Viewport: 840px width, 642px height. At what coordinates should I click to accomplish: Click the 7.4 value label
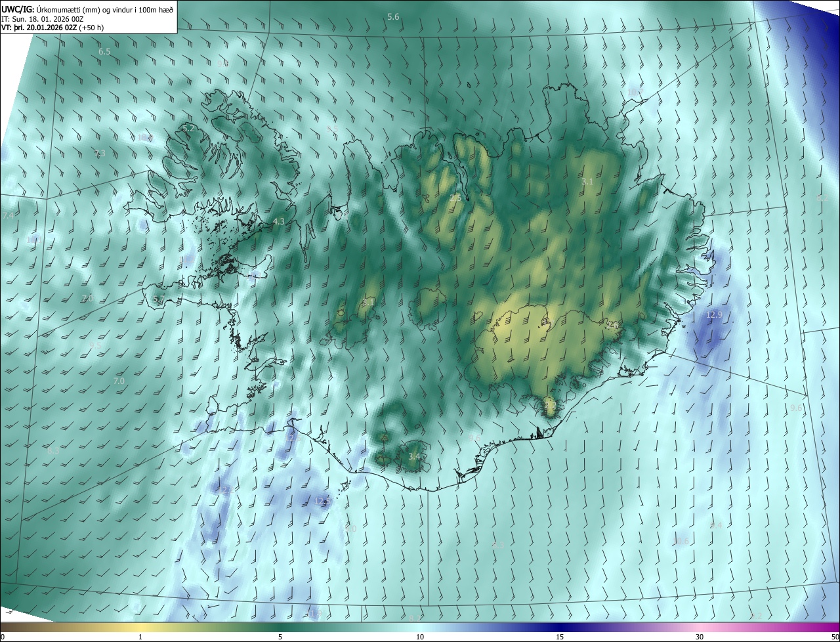[x=8, y=215]
